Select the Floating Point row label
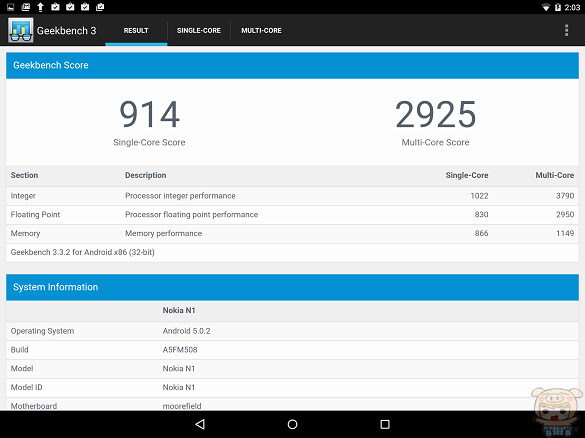The width and height of the screenshot is (585, 438). (35, 215)
